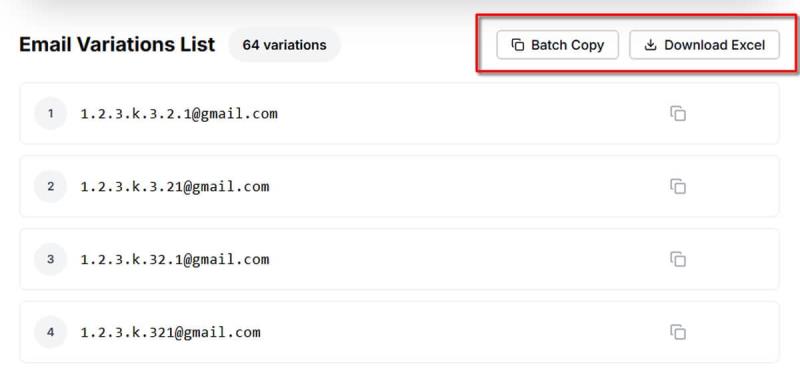Copy 1.2.3.k.32.1@gmail.com using its copy icon
Image resolution: width=800 pixels, height=370 pixels.
coord(678,259)
